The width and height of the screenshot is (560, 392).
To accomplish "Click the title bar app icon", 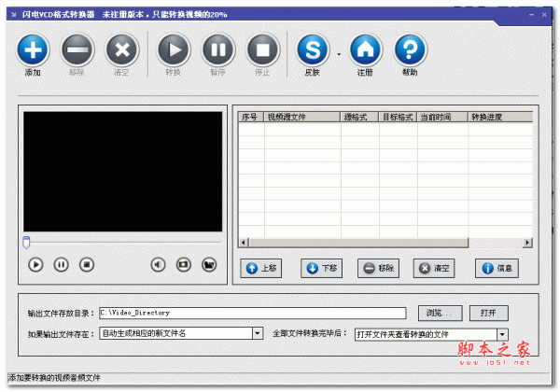I will 14,15.
